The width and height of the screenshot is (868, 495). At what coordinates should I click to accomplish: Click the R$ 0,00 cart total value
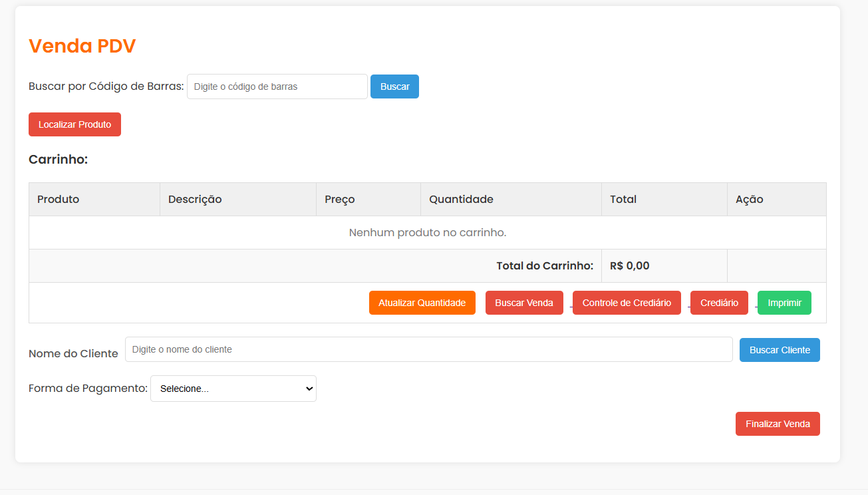629,266
